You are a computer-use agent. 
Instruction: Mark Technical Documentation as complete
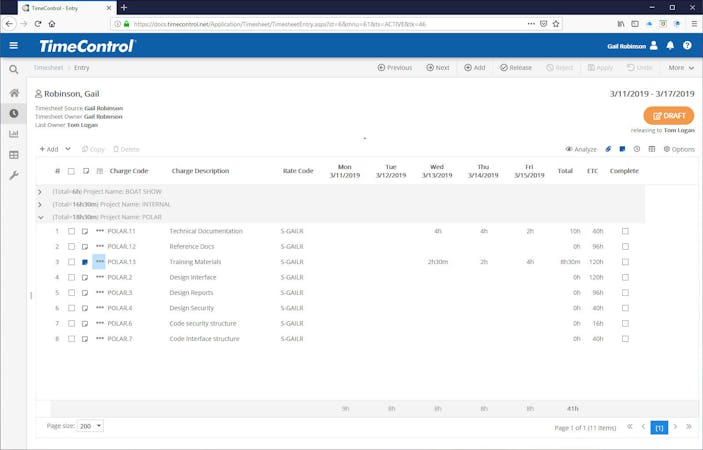click(x=625, y=231)
